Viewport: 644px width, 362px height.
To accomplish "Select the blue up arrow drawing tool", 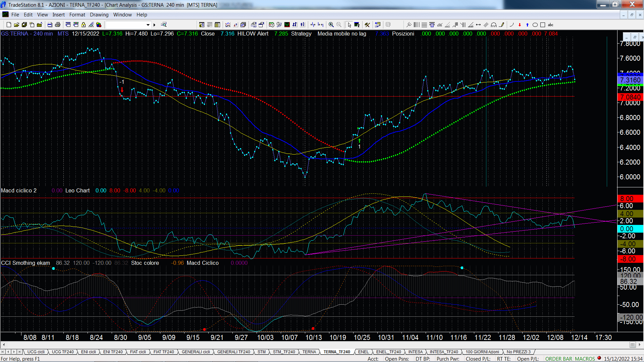I will pyautogui.click(x=527, y=25).
